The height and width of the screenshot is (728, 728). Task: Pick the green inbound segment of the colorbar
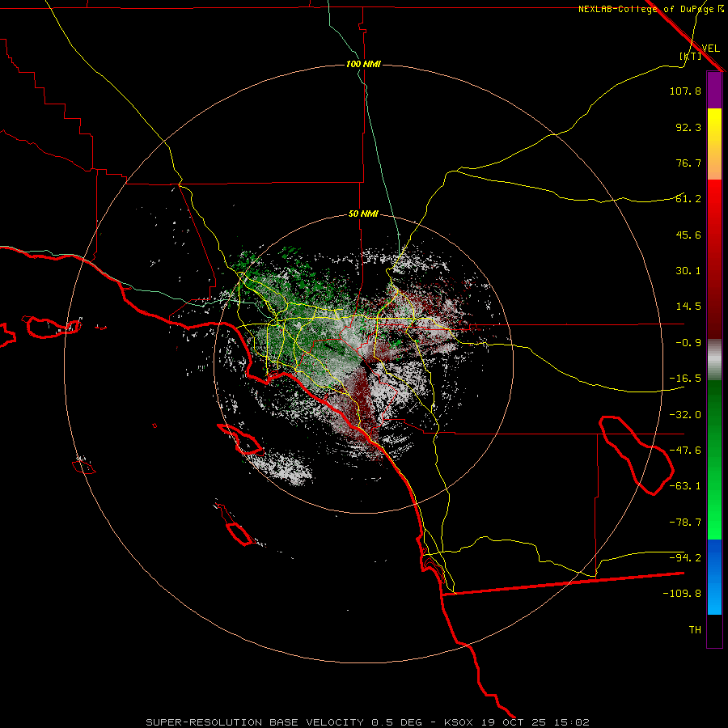coord(714,459)
